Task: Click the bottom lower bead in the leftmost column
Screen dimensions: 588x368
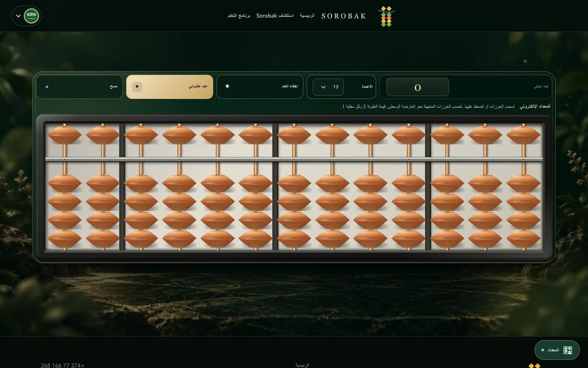Action: pyautogui.click(x=65, y=238)
